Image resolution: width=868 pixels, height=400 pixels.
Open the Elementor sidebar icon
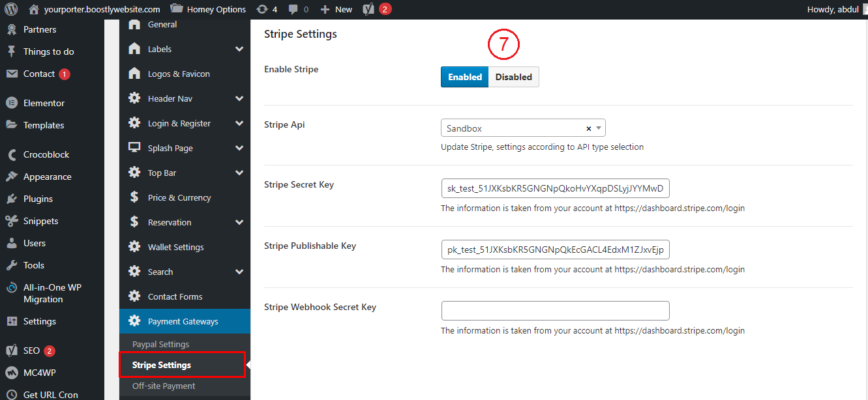pos(12,103)
